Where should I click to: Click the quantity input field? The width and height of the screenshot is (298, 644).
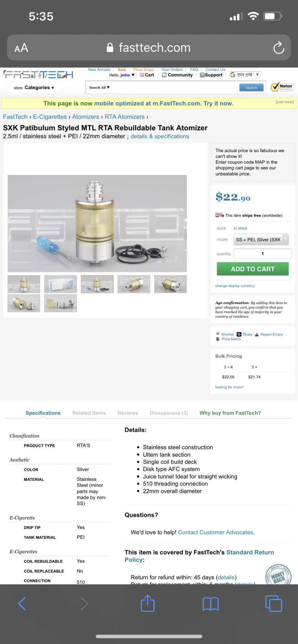tap(263, 254)
